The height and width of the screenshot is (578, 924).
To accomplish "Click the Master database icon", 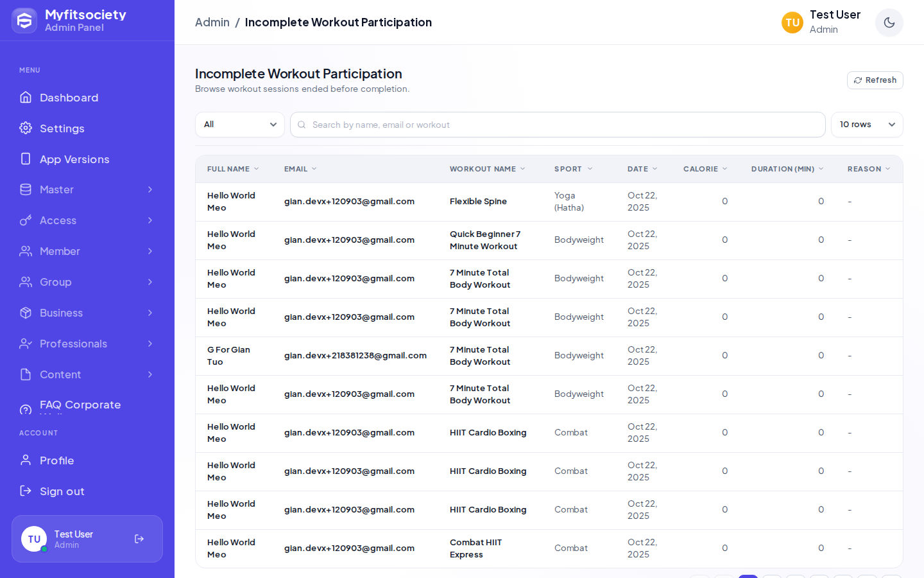I will 26,189.
